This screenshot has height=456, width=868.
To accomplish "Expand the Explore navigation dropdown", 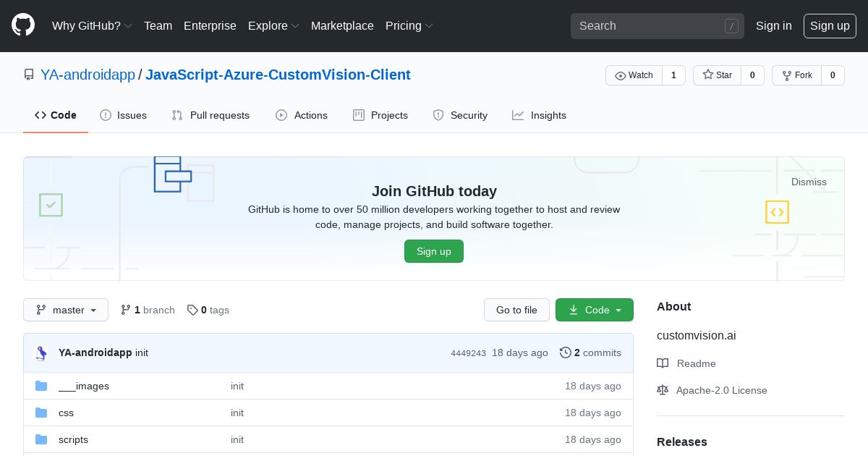I will click(x=273, y=25).
